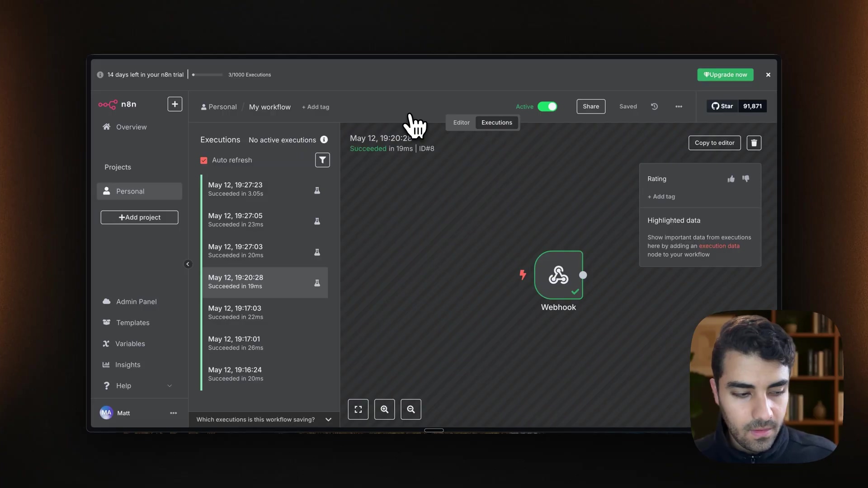This screenshot has height=488, width=868.
Task: Expand "Which executions is this workflow saving?"
Action: pos(328,420)
